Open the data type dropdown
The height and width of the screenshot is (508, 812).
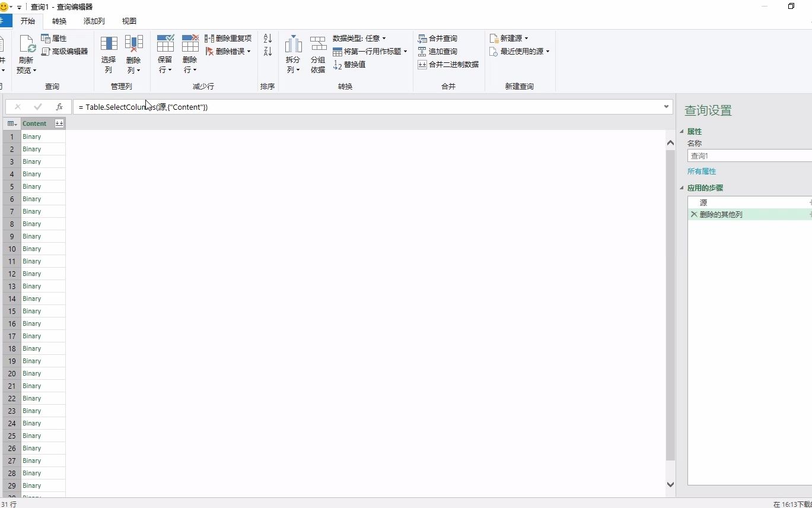click(383, 37)
